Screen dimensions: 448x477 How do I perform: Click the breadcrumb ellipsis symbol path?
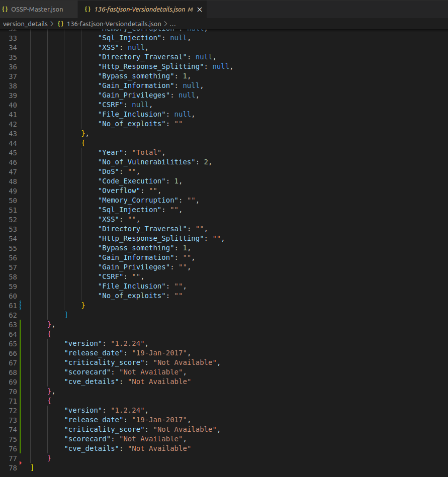[x=172, y=24]
